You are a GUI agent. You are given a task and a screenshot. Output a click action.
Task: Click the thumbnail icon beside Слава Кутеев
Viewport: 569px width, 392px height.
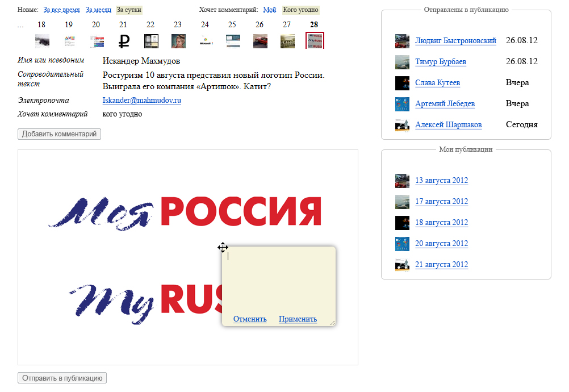point(402,83)
